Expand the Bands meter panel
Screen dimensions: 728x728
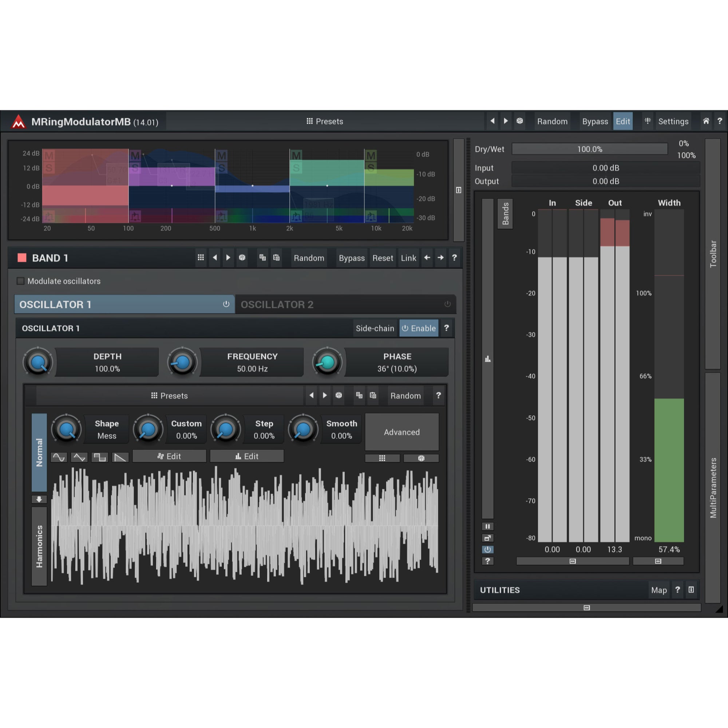pos(505,214)
